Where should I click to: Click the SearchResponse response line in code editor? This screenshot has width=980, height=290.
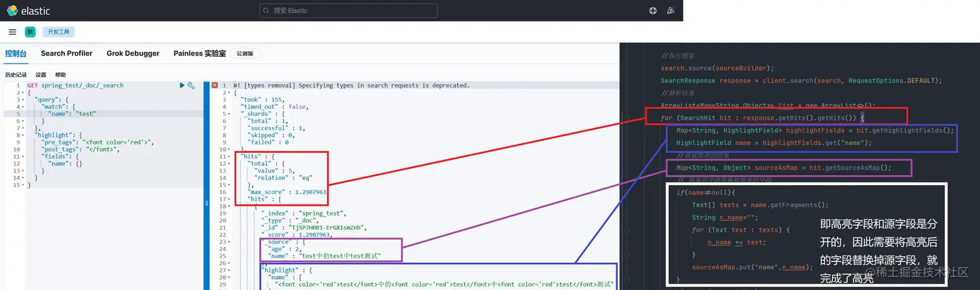point(801,80)
